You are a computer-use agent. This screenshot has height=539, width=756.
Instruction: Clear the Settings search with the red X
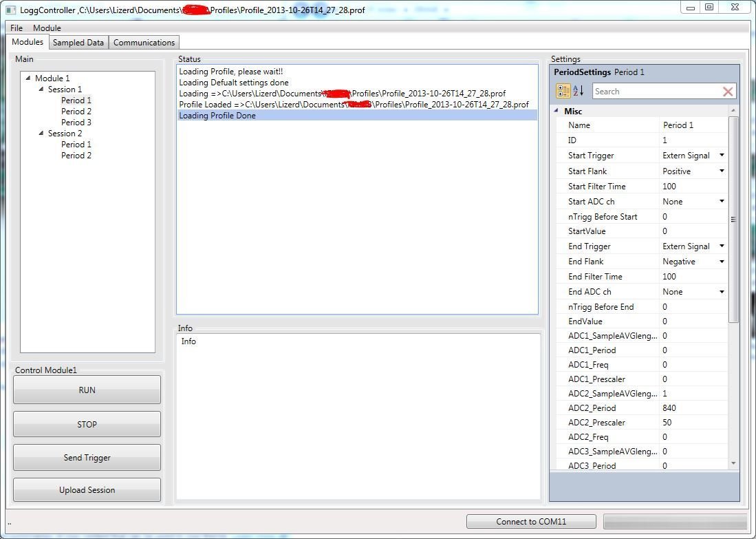pyautogui.click(x=727, y=92)
